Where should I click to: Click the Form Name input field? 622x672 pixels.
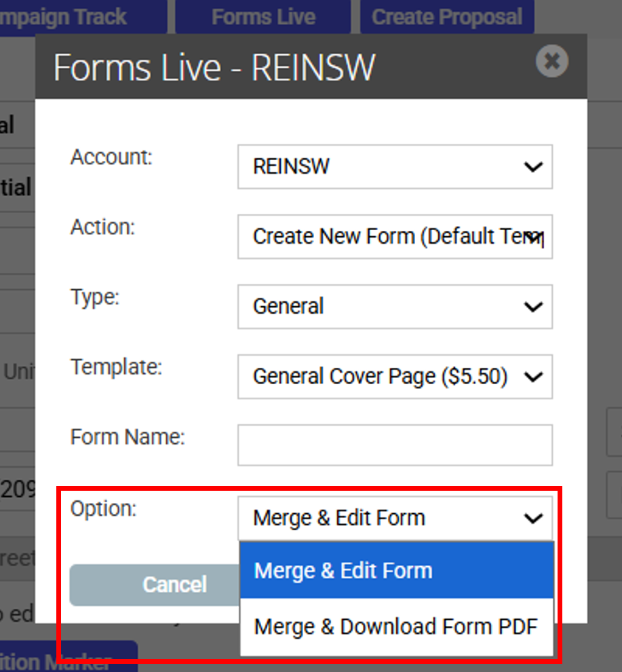[395, 445]
